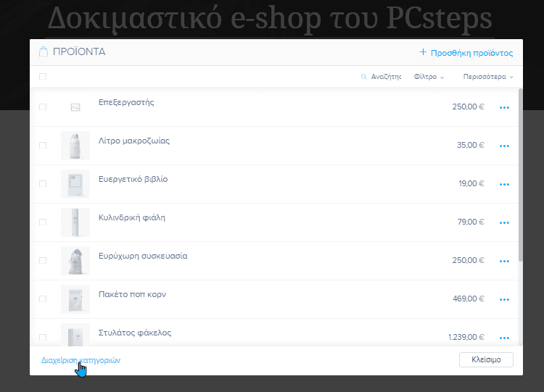Open the Περισσότερα dropdown
The image size is (544, 392).
(x=488, y=77)
